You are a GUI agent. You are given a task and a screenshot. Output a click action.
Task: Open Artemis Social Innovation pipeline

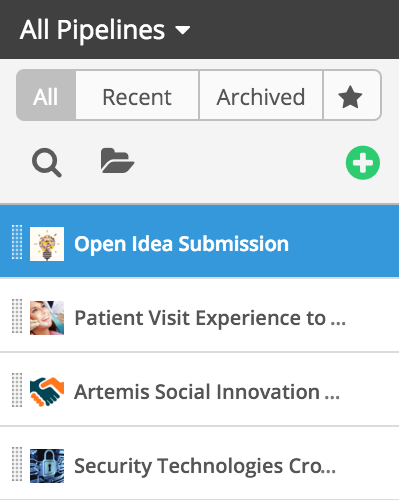tap(199, 389)
